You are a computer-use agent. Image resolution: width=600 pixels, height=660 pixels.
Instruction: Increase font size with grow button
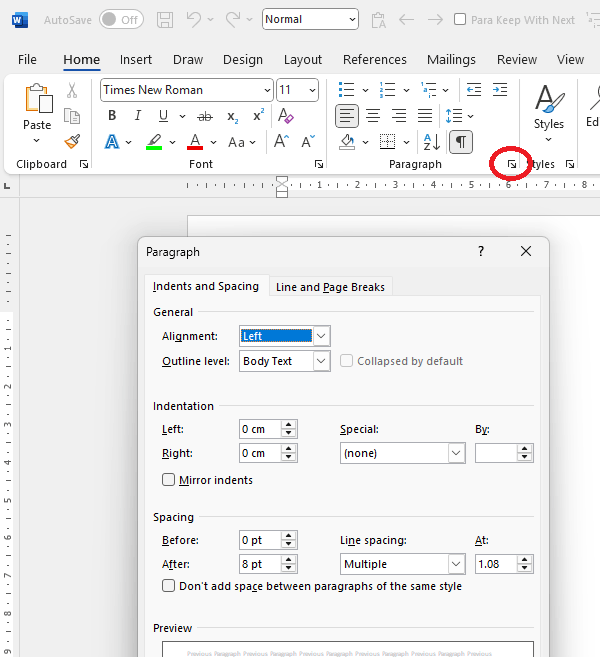click(x=281, y=141)
